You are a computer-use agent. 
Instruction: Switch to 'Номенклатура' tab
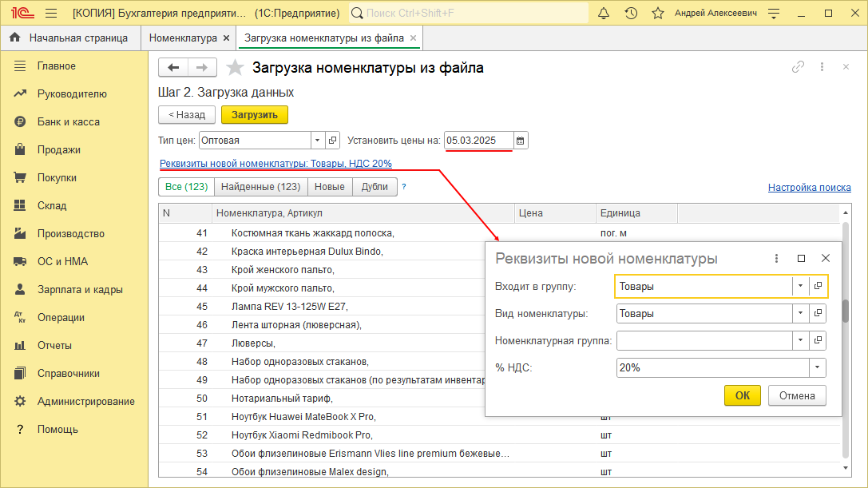pos(183,38)
